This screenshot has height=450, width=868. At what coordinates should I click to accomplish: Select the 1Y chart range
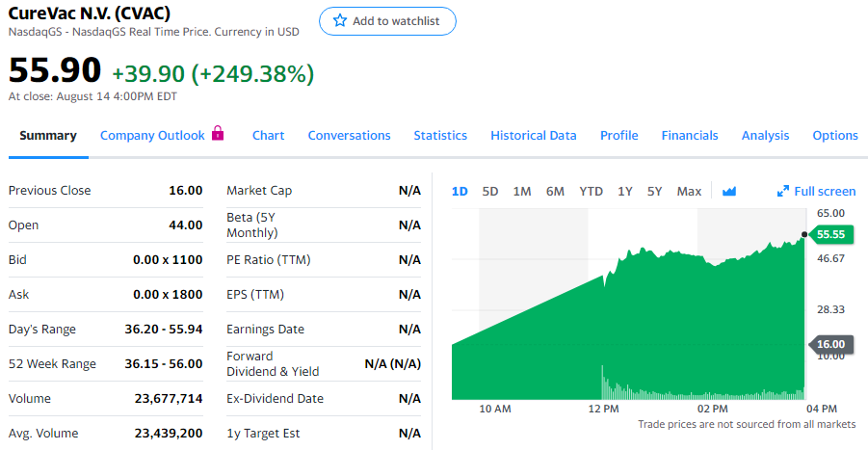625,192
